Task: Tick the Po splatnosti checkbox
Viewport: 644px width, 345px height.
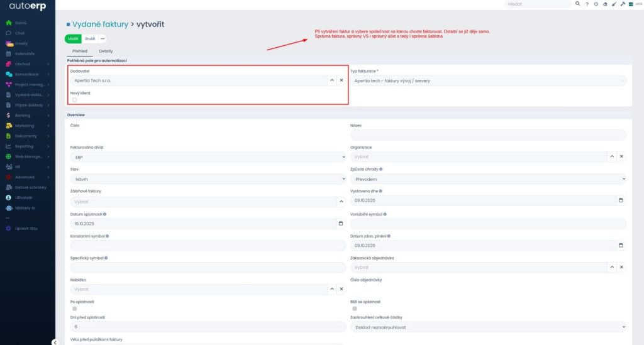Action: coord(74,309)
